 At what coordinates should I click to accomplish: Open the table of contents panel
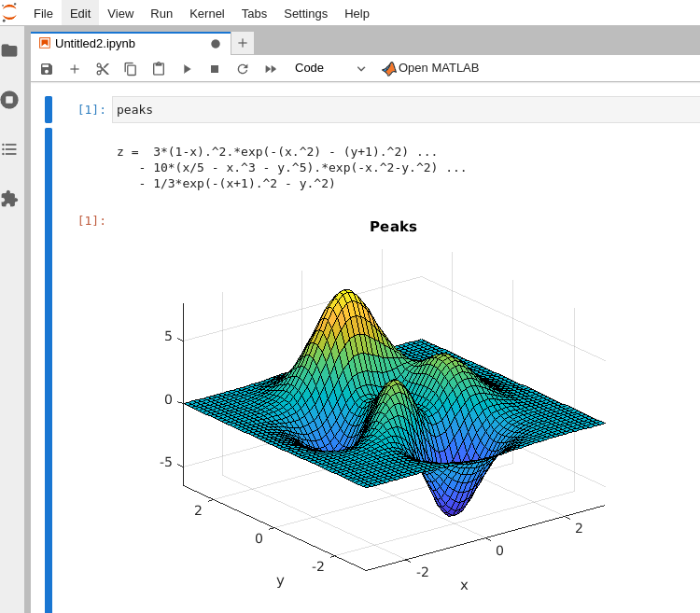click(9, 149)
